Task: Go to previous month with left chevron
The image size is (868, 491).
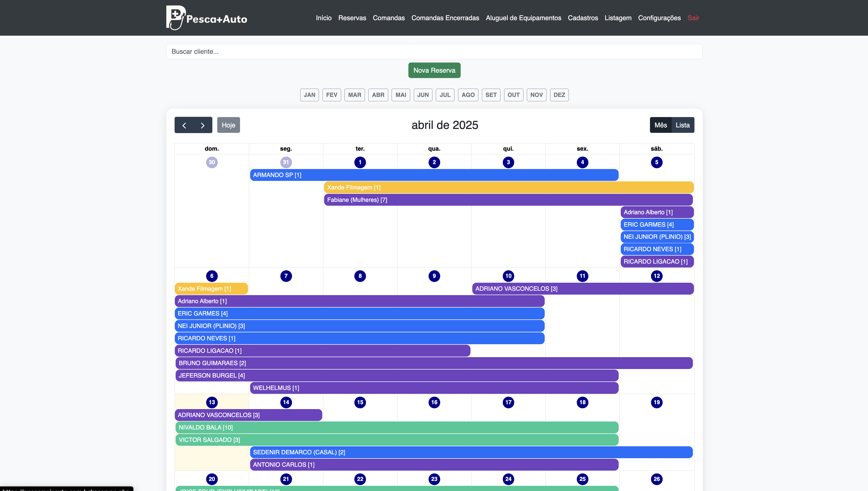Action: point(184,125)
